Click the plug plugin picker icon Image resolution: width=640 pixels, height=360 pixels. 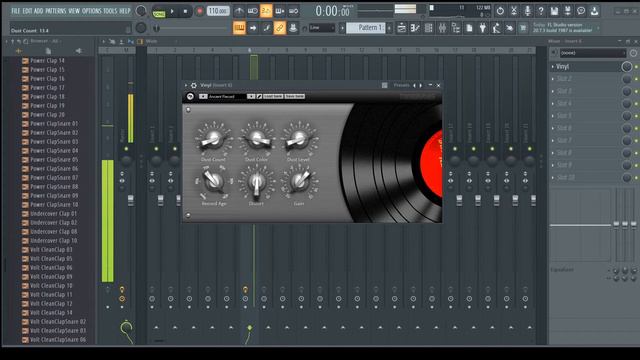[482, 28]
